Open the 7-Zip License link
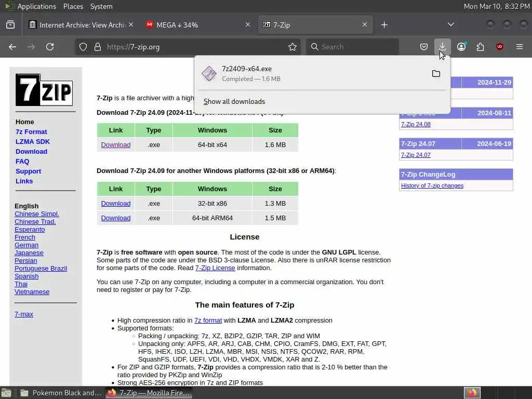The height and width of the screenshot is (399, 532). coord(215,268)
